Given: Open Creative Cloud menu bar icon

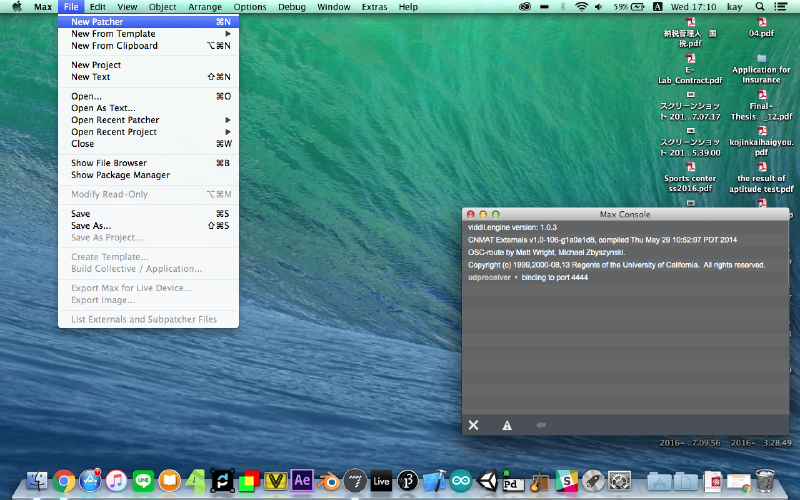Looking at the screenshot, I should [524, 7].
